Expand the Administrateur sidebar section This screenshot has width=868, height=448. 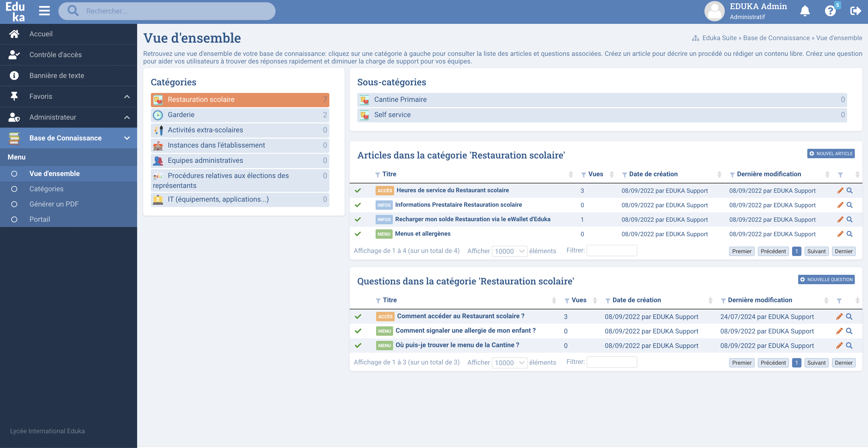[x=127, y=117]
